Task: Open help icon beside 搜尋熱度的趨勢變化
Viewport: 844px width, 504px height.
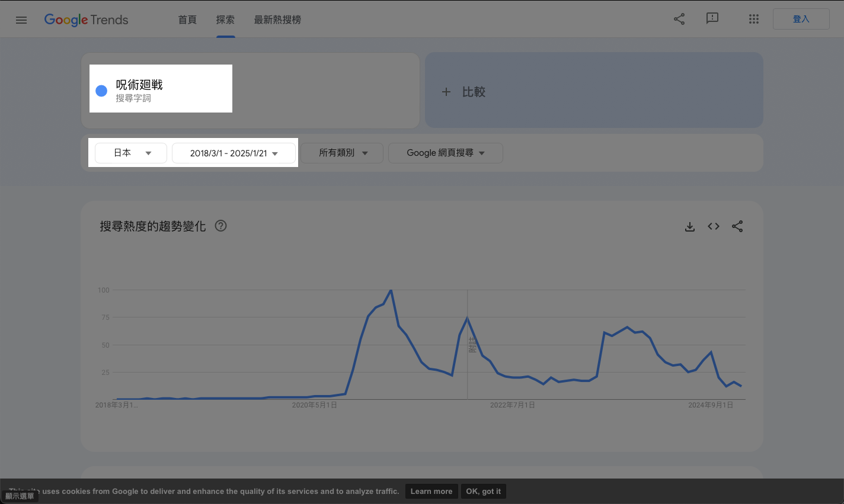Action: point(220,226)
